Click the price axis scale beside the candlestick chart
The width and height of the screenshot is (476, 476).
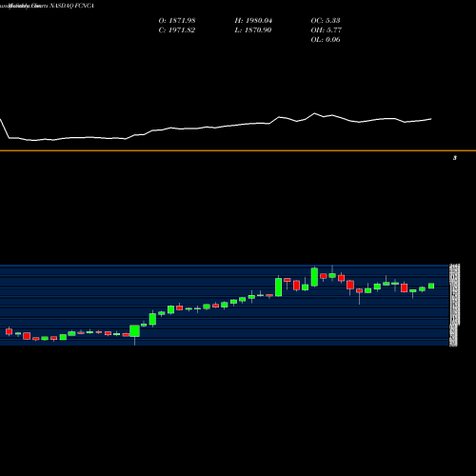[455, 305]
